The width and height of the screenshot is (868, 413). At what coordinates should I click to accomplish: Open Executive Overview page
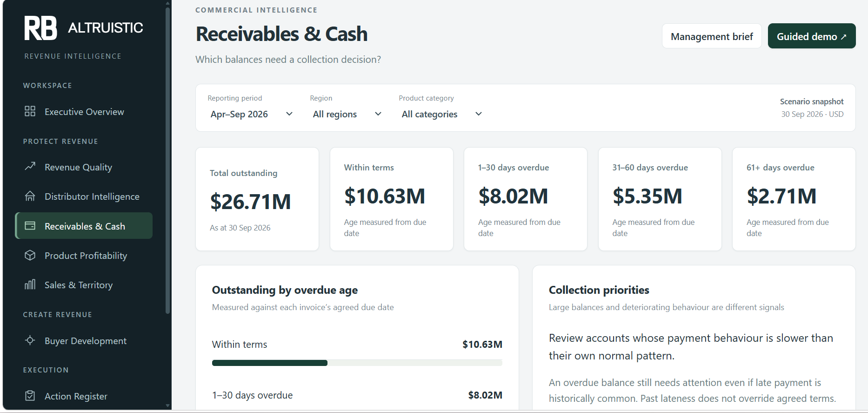point(84,112)
